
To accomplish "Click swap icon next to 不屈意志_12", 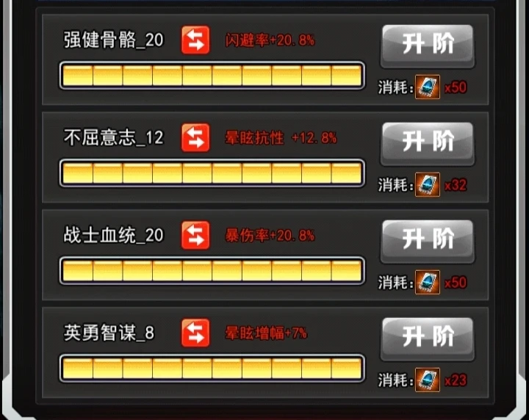I will pos(195,138).
